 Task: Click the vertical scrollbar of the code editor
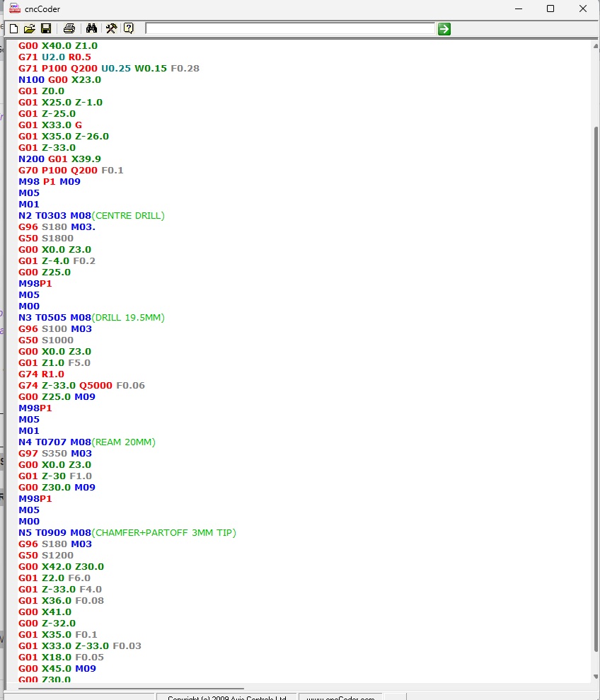tap(594, 354)
